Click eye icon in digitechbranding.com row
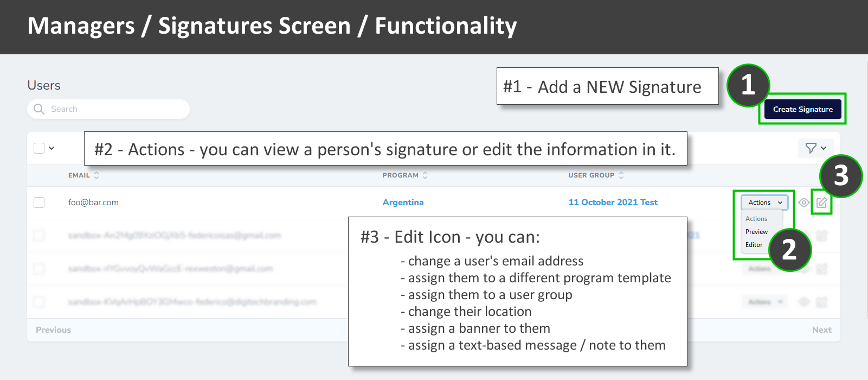Viewport: 868px width, 380px height. coord(804,302)
